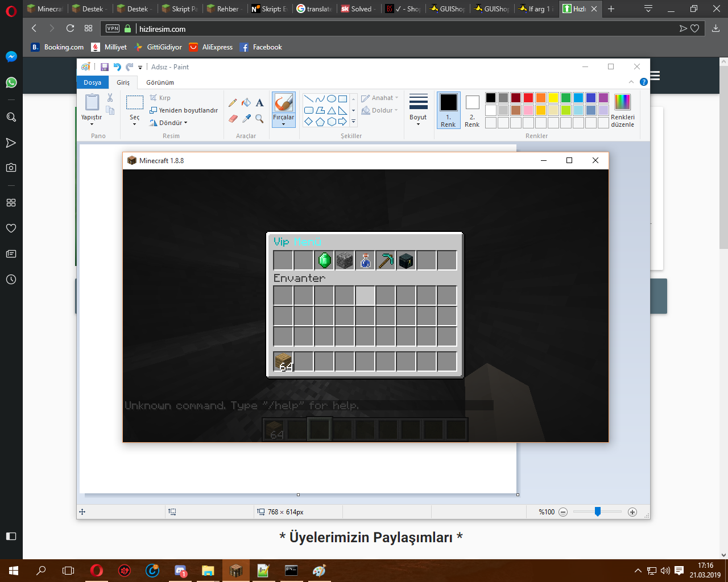Open Opera history clock sidebar icon

coord(11,280)
